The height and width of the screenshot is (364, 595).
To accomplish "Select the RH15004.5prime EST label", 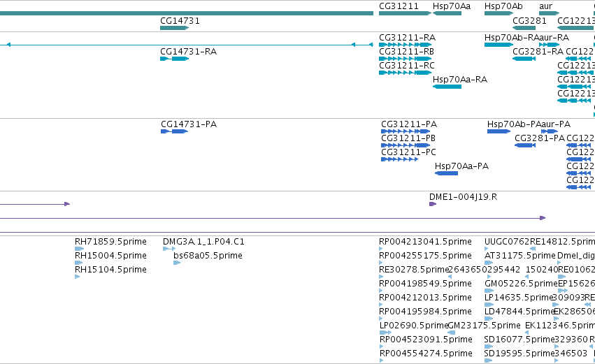I will 110,256.
